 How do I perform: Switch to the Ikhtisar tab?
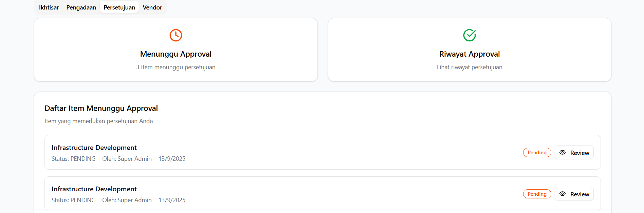click(x=49, y=7)
